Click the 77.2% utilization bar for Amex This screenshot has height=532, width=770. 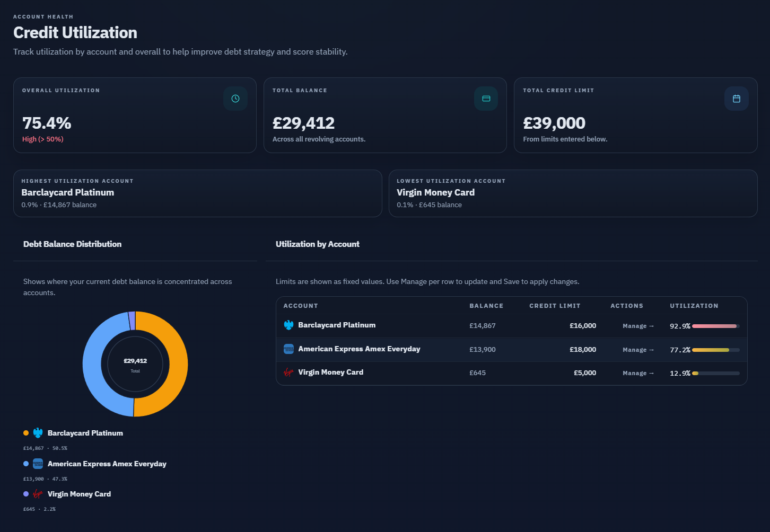(716, 350)
